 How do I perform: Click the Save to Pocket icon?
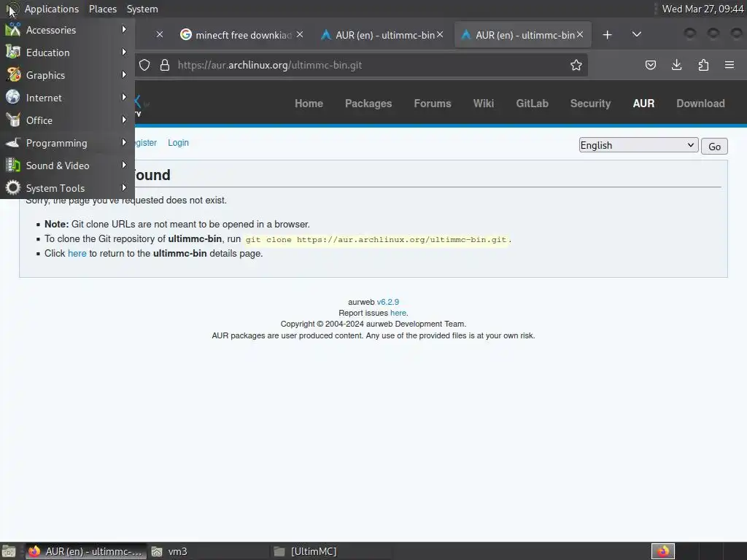[x=650, y=65]
